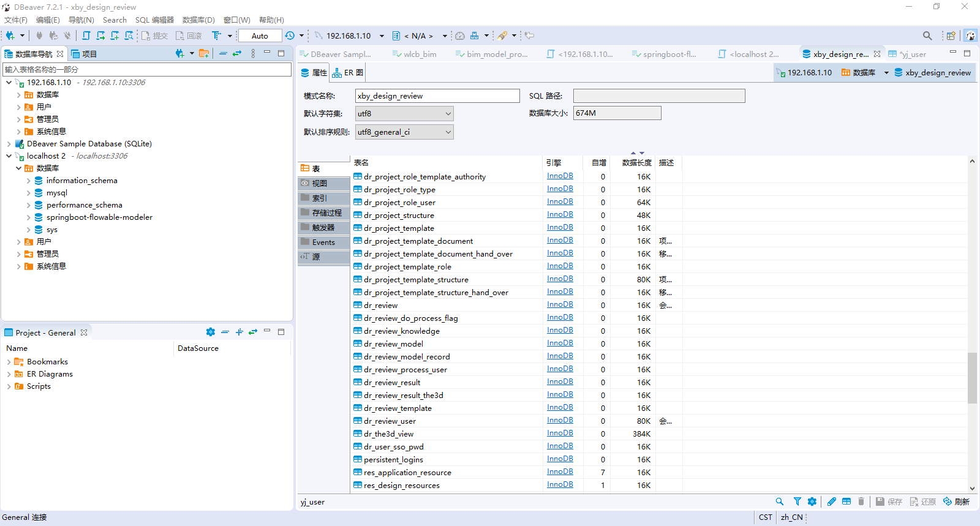Click the pencil edit icon below the table list
Image resolution: width=980 pixels, height=526 pixels.
coord(831,502)
